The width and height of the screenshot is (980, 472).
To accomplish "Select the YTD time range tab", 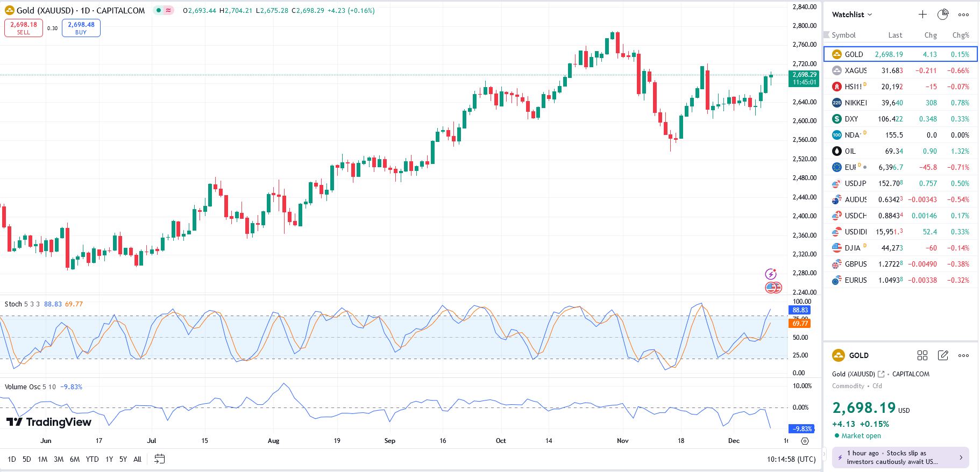I will 93,459.
